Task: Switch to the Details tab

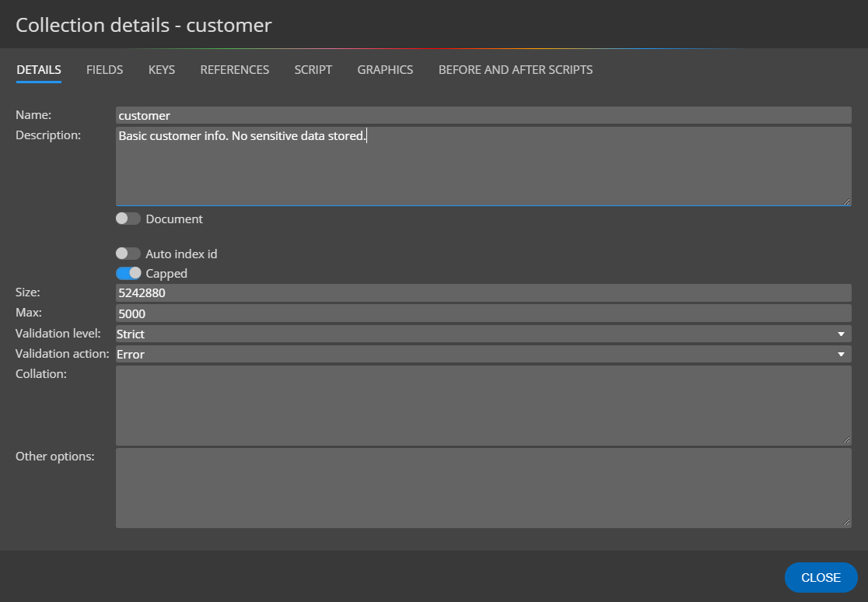Action: click(x=39, y=70)
